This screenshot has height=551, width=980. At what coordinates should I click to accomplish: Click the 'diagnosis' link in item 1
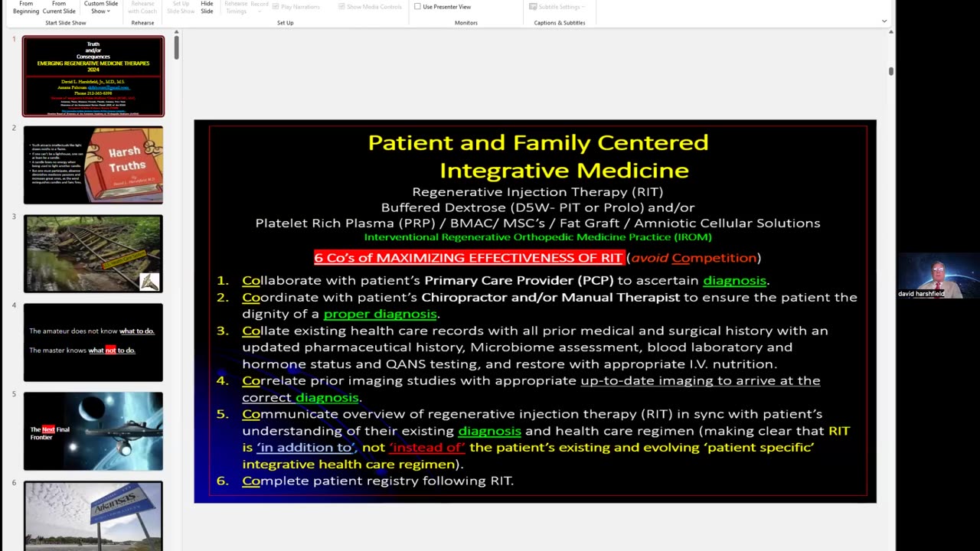(734, 281)
